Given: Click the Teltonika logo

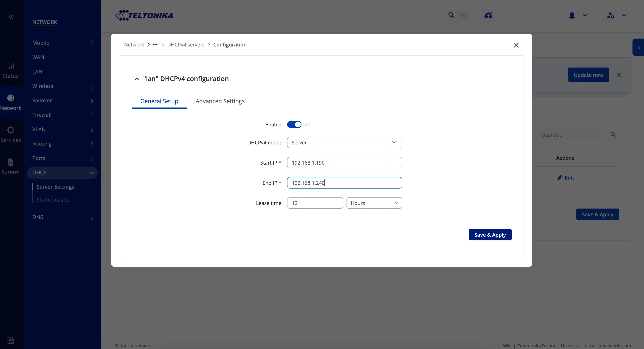Looking at the screenshot, I should pos(144,15).
